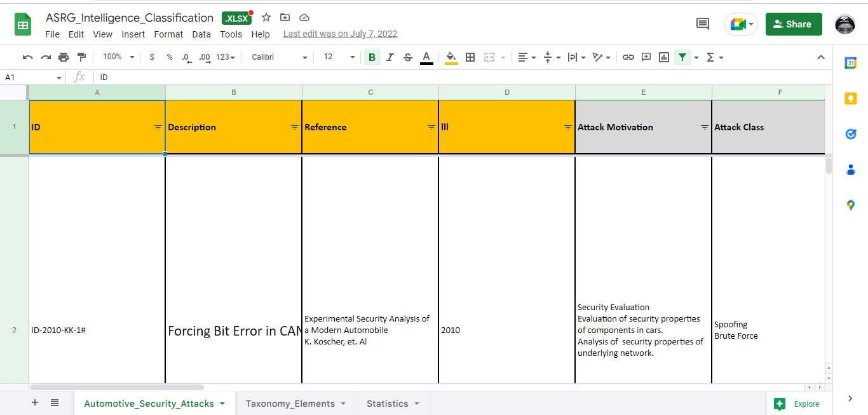Open the Help menu
868x415 pixels.
(x=261, y=34)
